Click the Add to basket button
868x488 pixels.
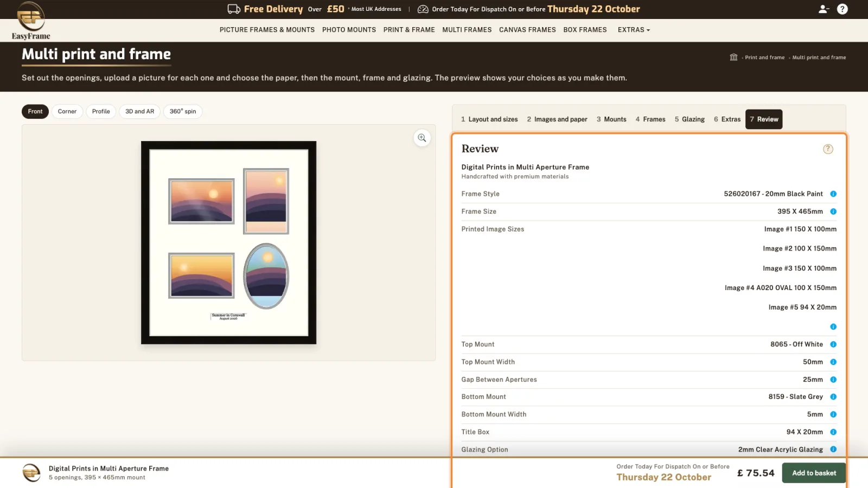814,473
